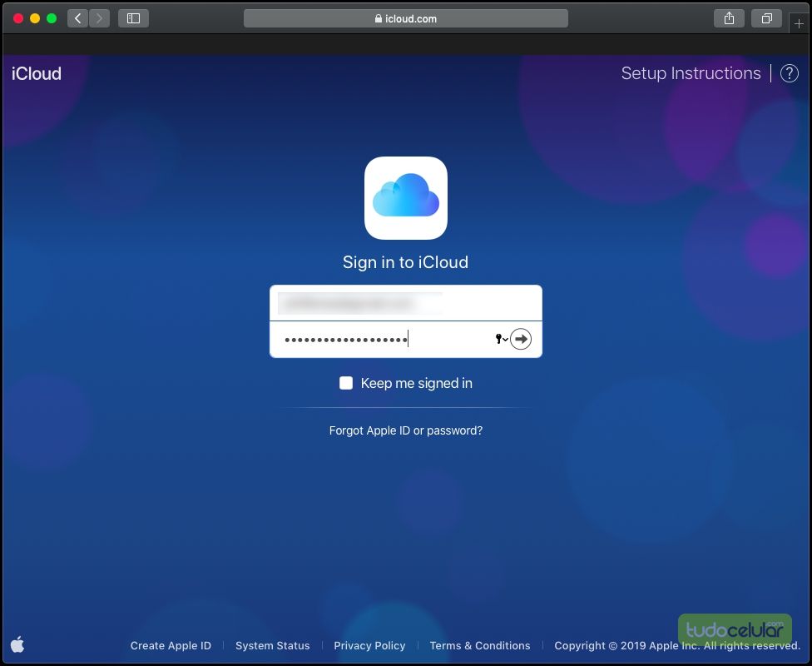This screenshot has height=666, width=812.
Task: Show the Safari tab overview
Action: (x=766, y=18)
